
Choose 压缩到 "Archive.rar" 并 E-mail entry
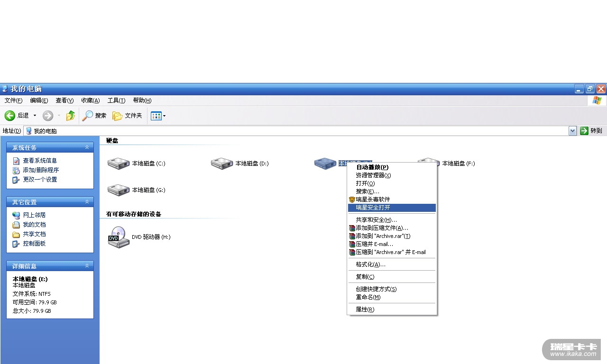click(392, 252)
